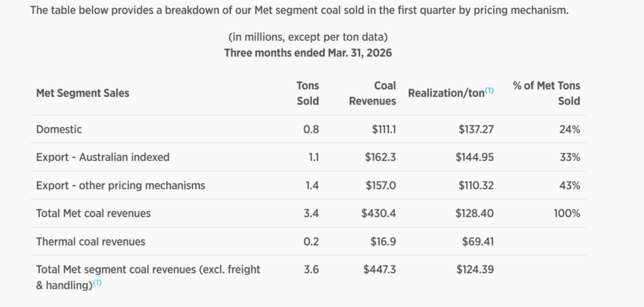The image size is (644, 307).
Task: Select the $447.3 segment total revenues cell
Action: pyautogui.click(x=380, y=270)
